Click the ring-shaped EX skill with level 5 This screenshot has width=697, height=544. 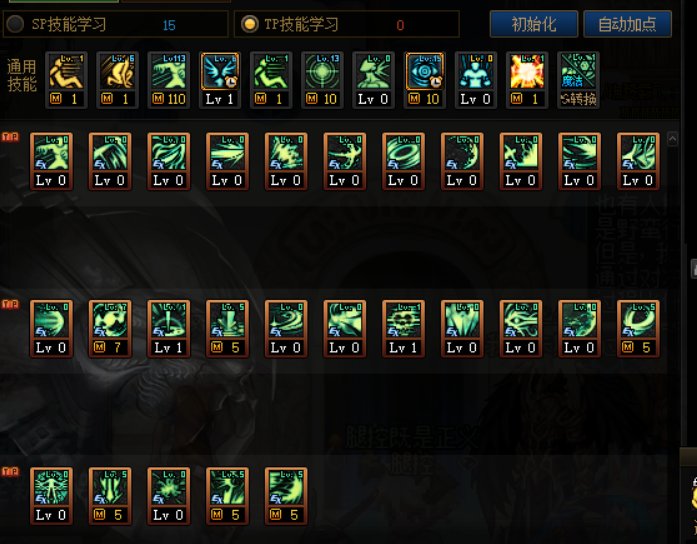(638, 328)
